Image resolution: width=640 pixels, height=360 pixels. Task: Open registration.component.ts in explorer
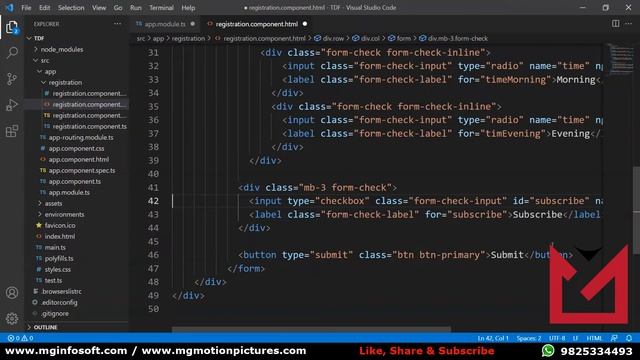(x=89, y=127)
